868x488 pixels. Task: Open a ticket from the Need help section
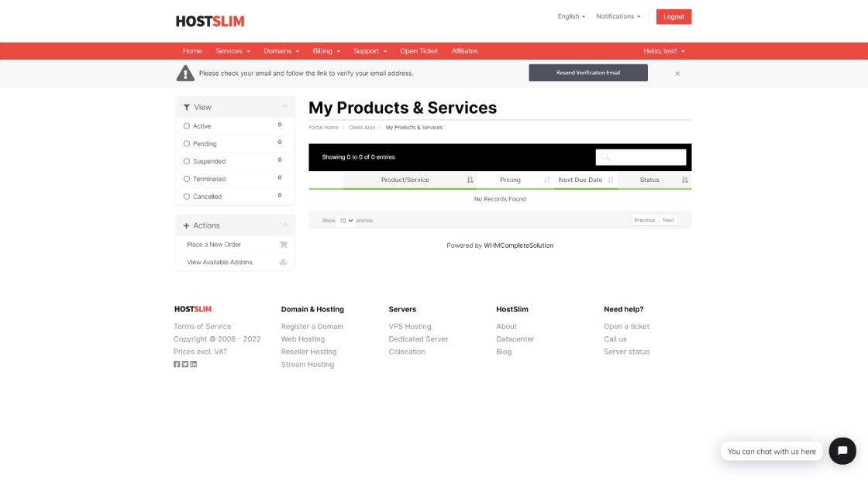pos(625,326)
